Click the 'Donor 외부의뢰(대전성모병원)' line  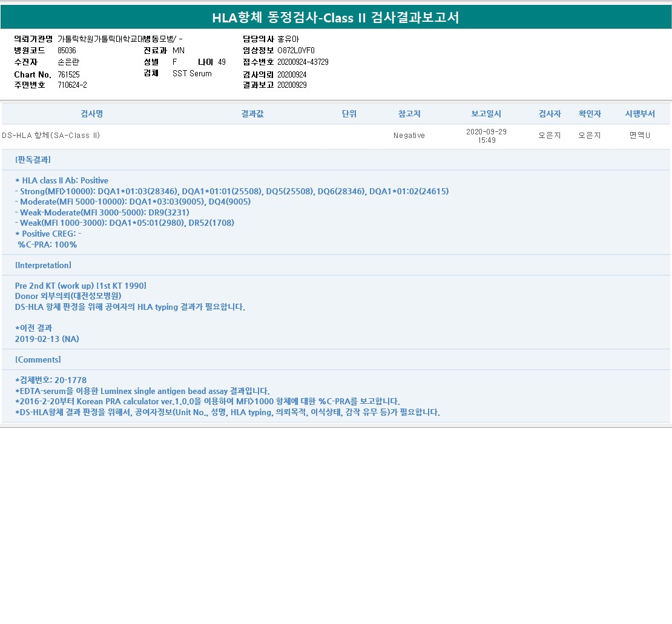click(x=68, y=296)
